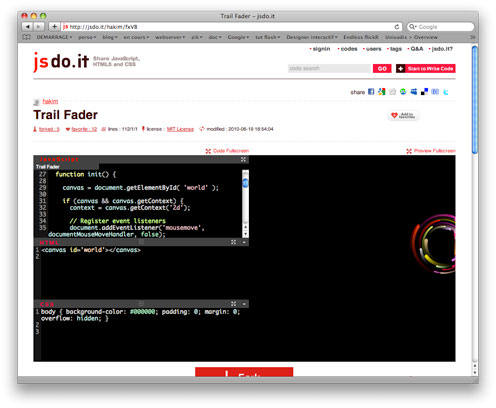Open the tags menu link
This screenshot has height=408, width=496.
tap(396, 49)
